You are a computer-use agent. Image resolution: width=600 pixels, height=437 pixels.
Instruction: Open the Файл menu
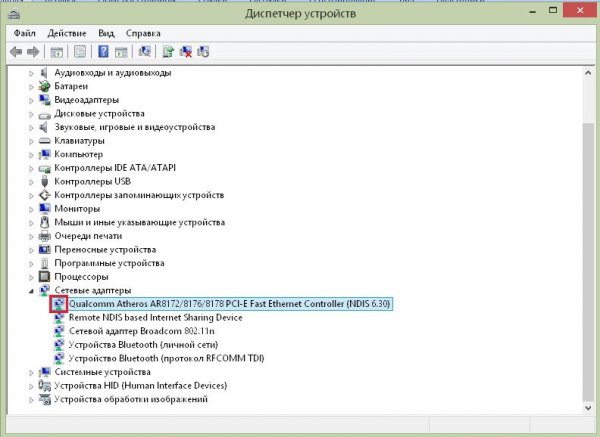click(25, 33)
